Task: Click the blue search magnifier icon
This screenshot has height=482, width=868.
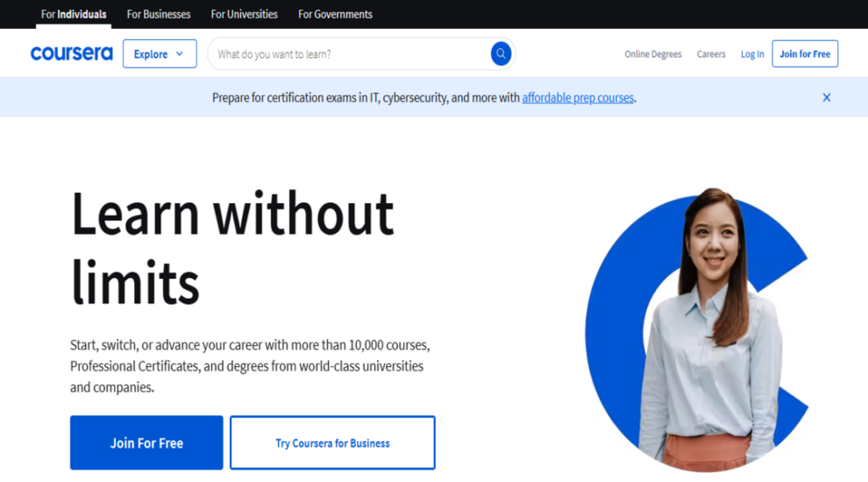Action: 501,53
